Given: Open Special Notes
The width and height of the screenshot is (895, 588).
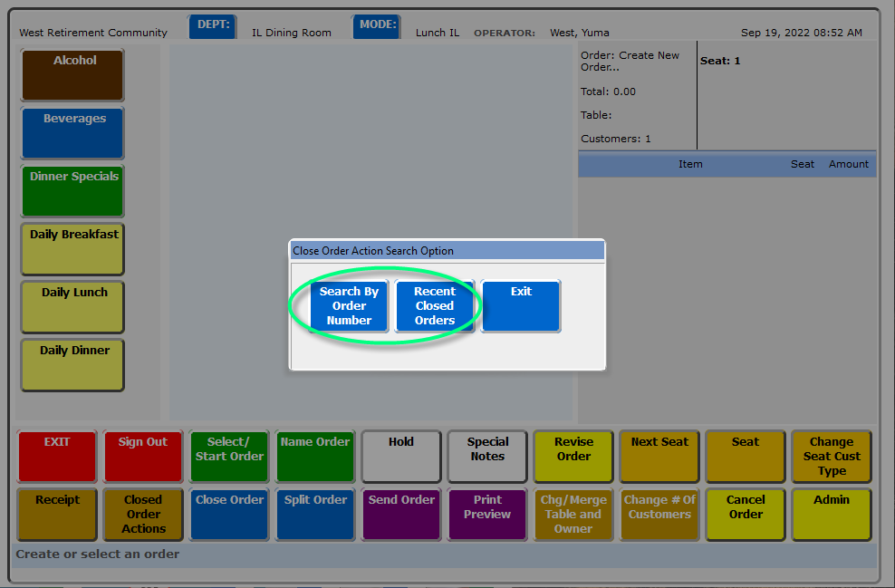Looking at the screenshot, I should tap(487, 456).
